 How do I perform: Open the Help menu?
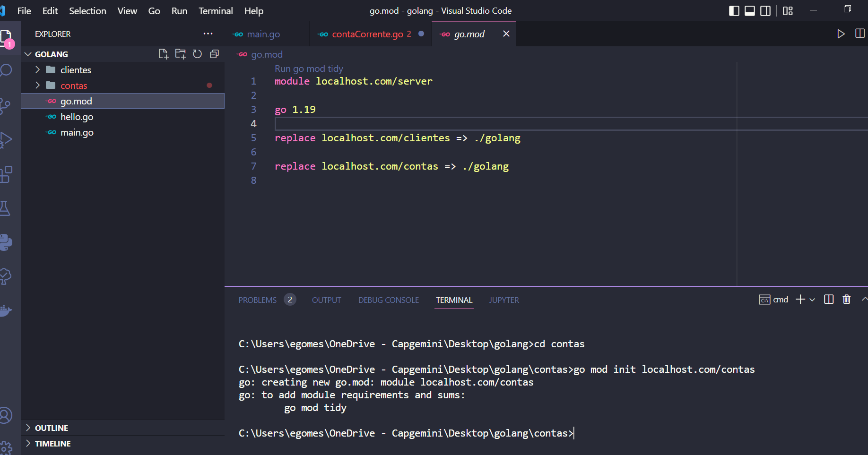pyautogui.click(x=254, y=11)
